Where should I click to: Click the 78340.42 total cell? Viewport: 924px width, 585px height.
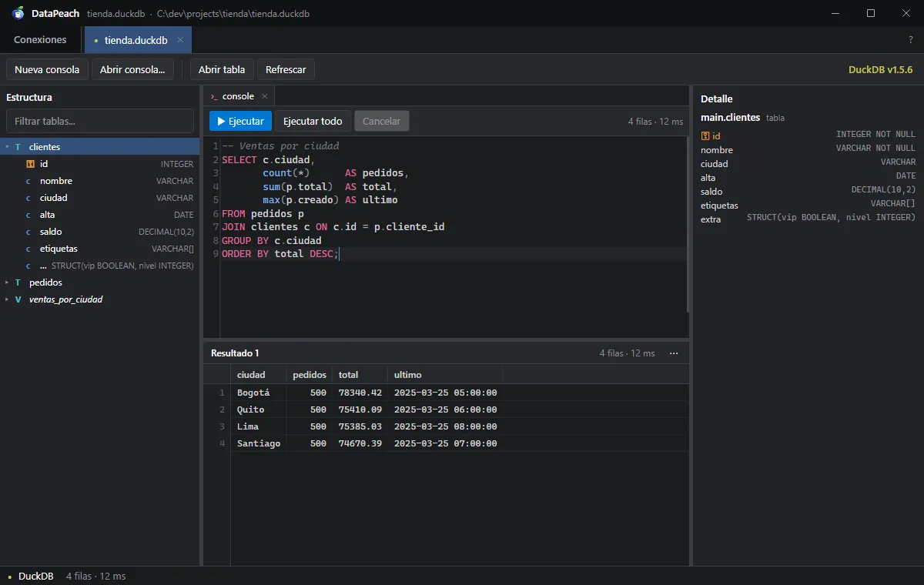tap(360, 393)
